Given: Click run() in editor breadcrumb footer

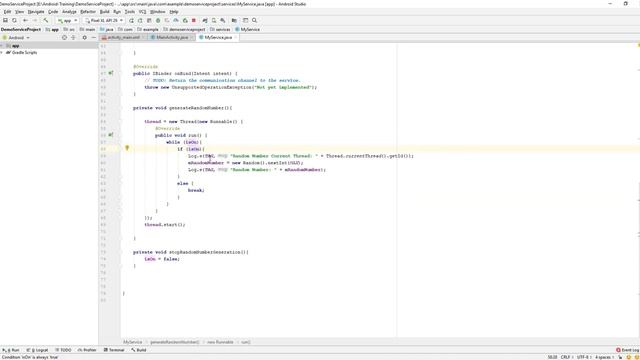Looking at the screenshot, I should [x=246, y=342].
